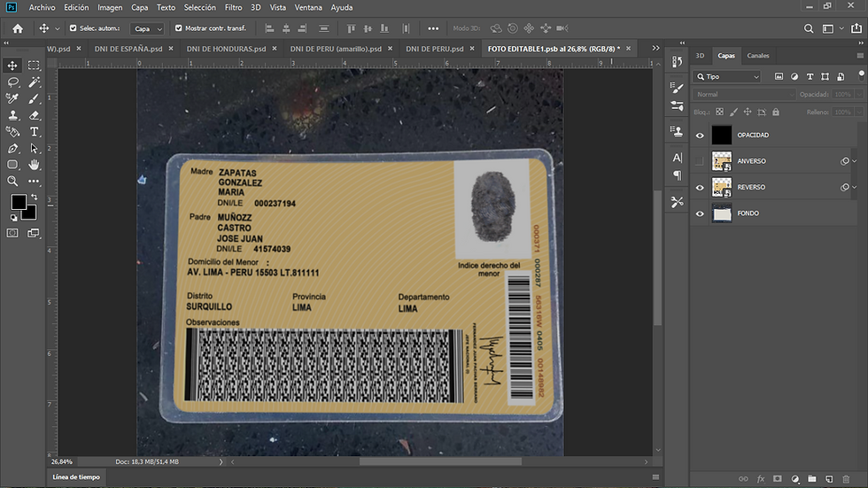Open the Layers panel options menu
868x488 pixels.
tap(860, 55)
